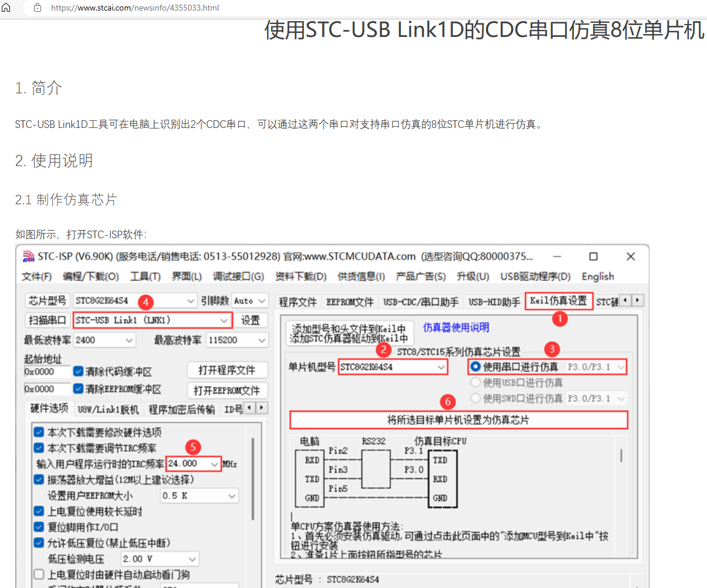Open the 仿真器使用说明 link
Image resolution: width=707 pixels, height=588 pixels.
[x=456, y=327]
